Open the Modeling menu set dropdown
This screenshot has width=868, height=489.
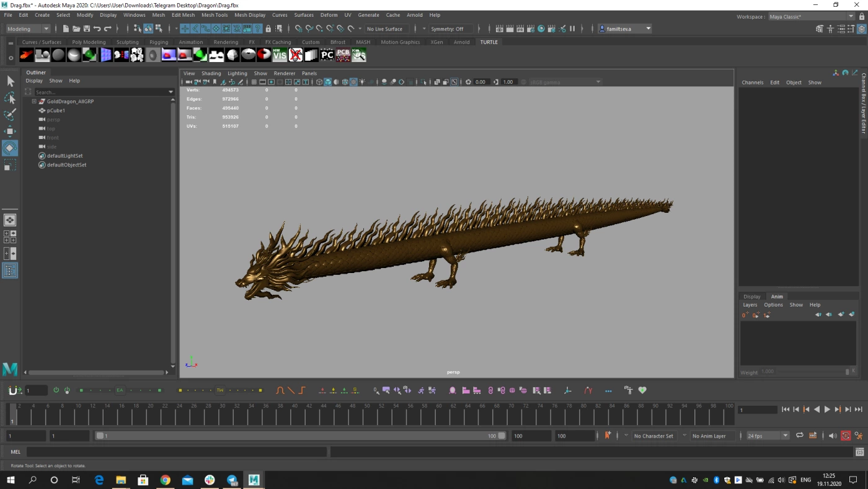(x=28, y=29)
